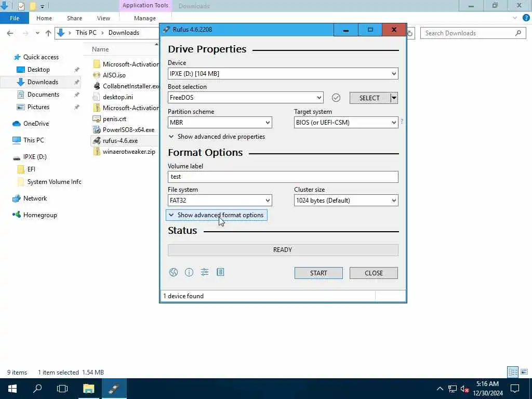532x399 pixels.
Task: Click the checksum checkmark icon beside Boot selection
Action: click(x=336, y=98)
